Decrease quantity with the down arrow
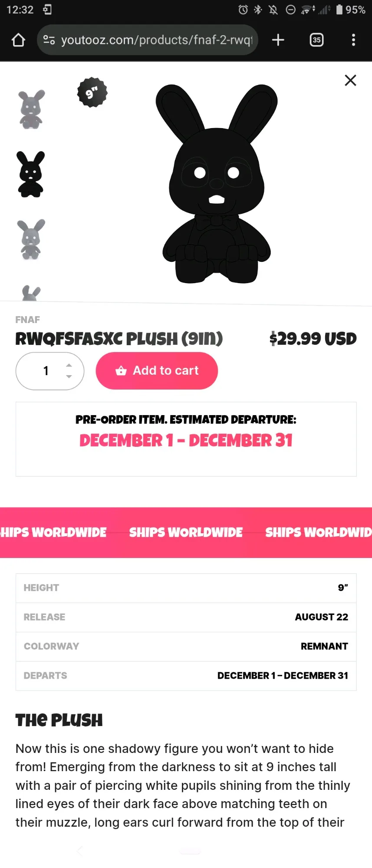This screenshot has height=868, width=372. click(x=69, y=376)
